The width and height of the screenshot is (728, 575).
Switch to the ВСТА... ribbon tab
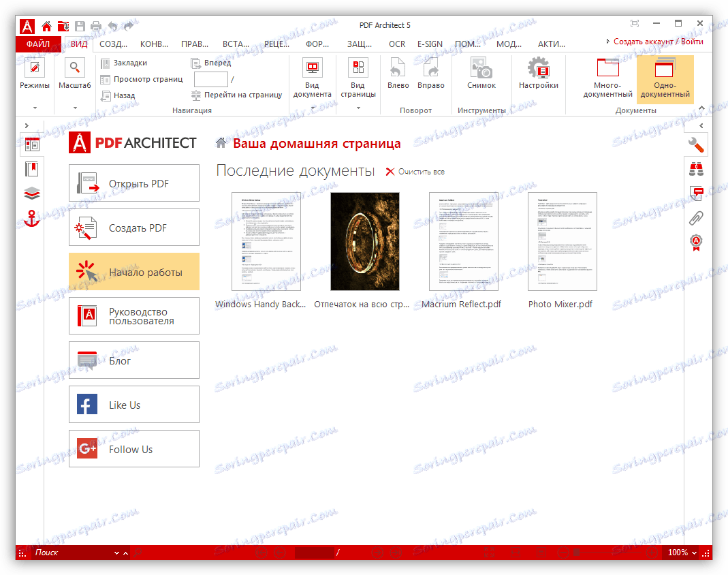click(x=236, y=44)
